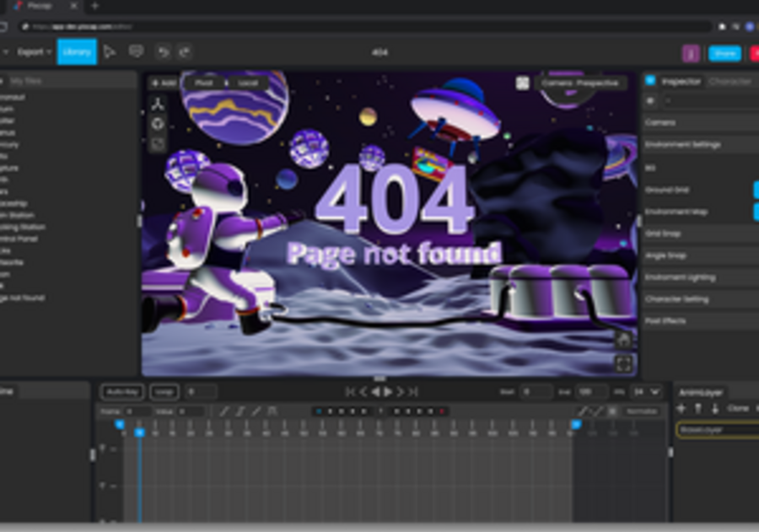This screenshot has width=759, height=532.
Task: Toggle the Local coordinate mode
Action: click(249, 83)
